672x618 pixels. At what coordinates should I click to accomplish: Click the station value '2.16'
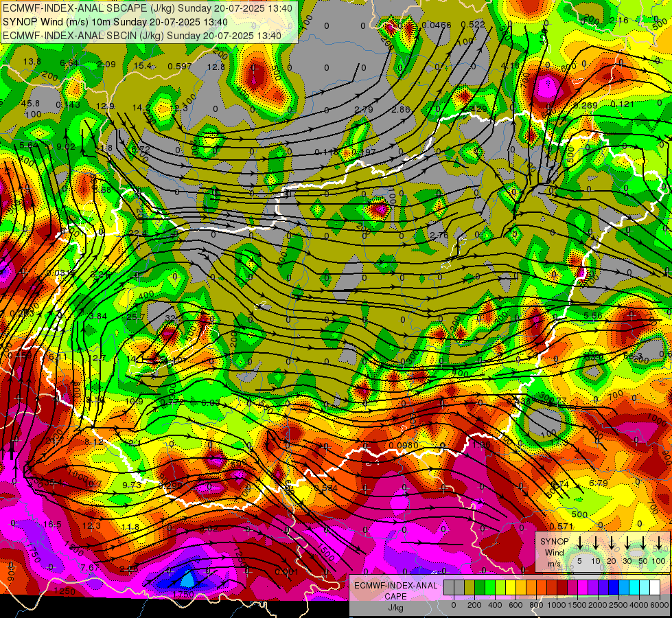(x=619, y=20)
